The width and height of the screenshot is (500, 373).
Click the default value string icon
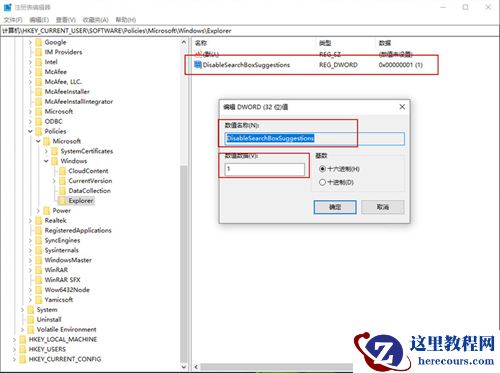point(198,54)
